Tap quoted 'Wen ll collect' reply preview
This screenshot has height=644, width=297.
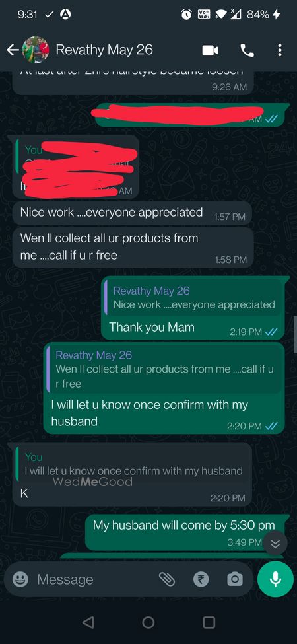coord(164,369)
